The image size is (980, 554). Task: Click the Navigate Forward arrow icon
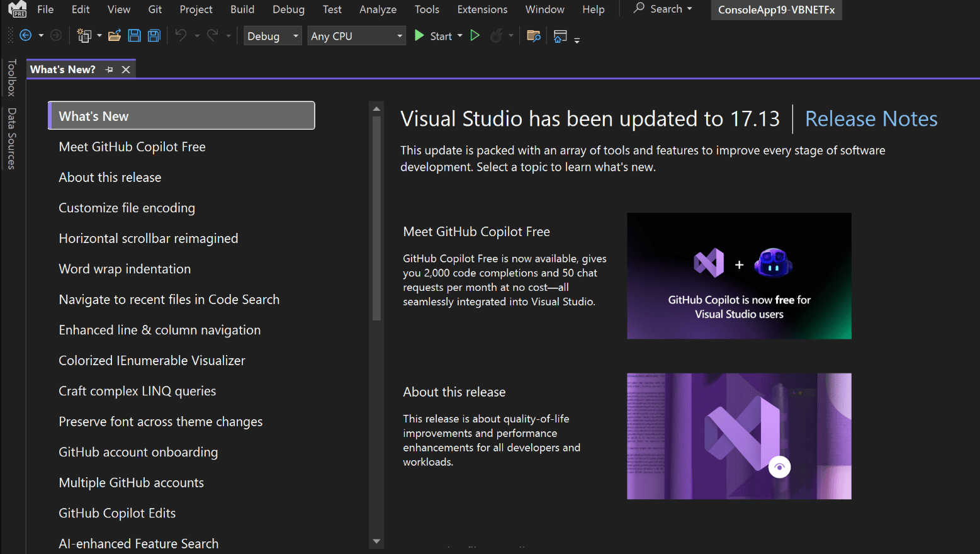pyautogui.click(x=56, y=36)
